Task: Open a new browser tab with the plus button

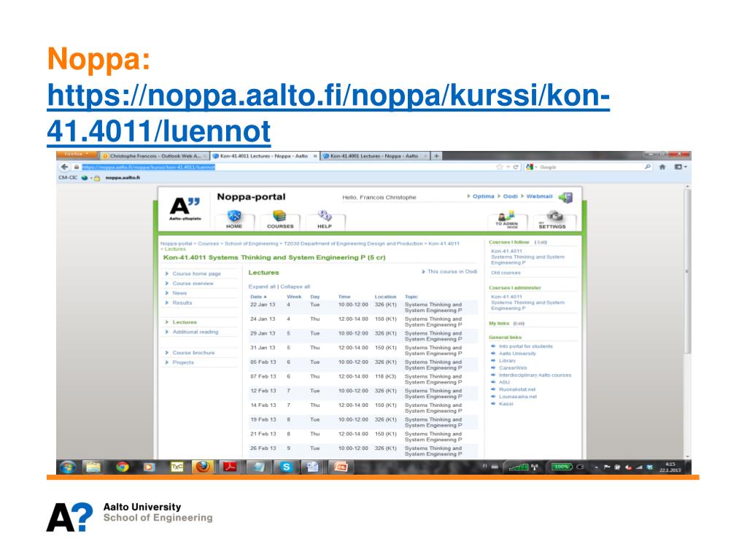Action: tap(436, 156)
